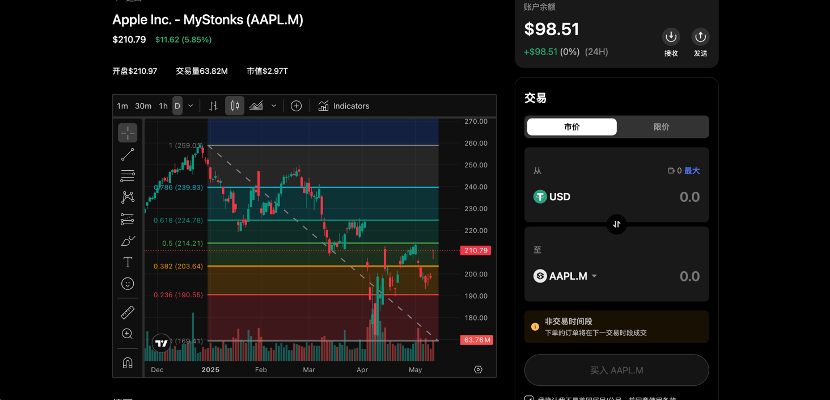Viewport: 830px width, 400px height.
Task: Click compare or add symbol plus icon
Action: 296,106
